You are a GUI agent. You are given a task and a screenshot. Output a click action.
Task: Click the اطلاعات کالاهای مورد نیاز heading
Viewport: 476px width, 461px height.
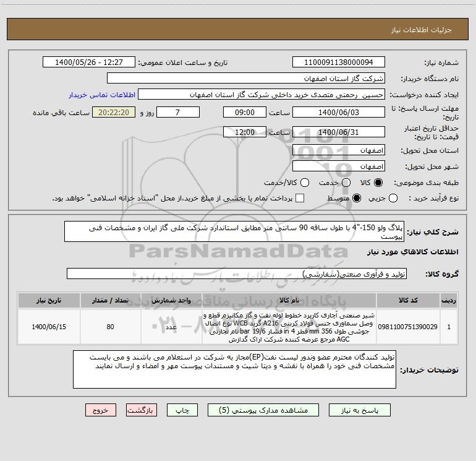tap(412, 252)
